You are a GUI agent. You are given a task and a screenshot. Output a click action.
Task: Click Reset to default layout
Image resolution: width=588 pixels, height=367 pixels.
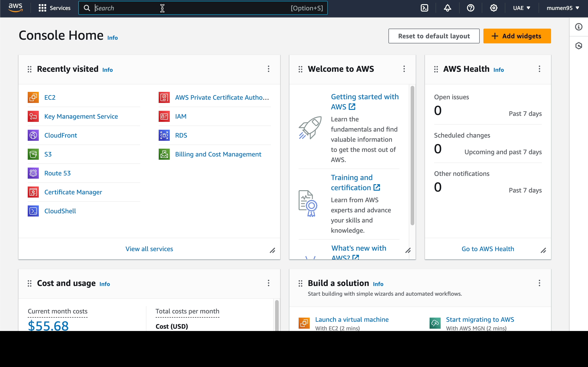[434, 36]
